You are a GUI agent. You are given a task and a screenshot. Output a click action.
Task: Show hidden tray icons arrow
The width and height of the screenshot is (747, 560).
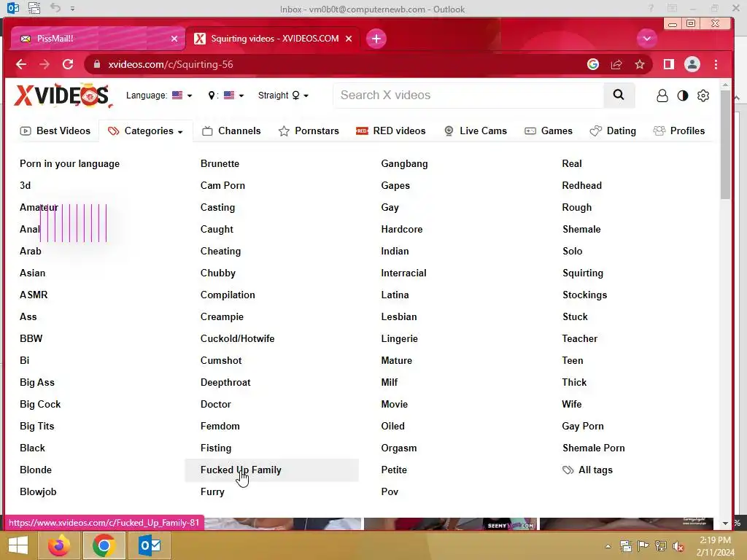point(608,546)
